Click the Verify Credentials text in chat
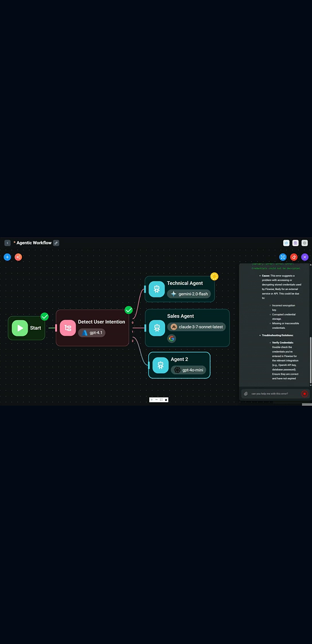This screenshot has height=644, width=312. point(283,343)
